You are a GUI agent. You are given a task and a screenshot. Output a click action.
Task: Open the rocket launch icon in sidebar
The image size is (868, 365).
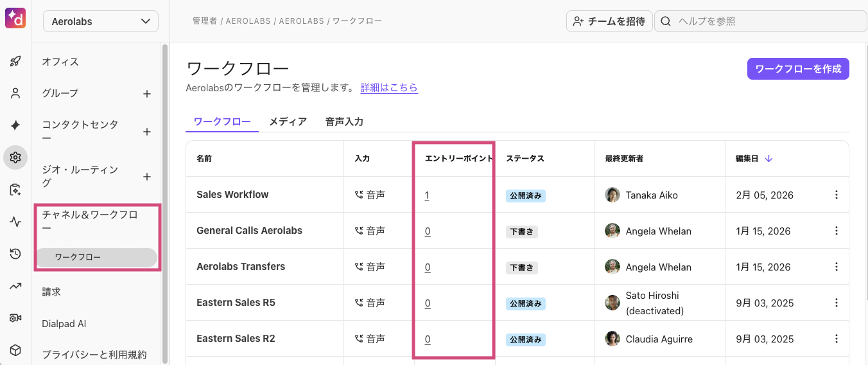pos(15,62)
